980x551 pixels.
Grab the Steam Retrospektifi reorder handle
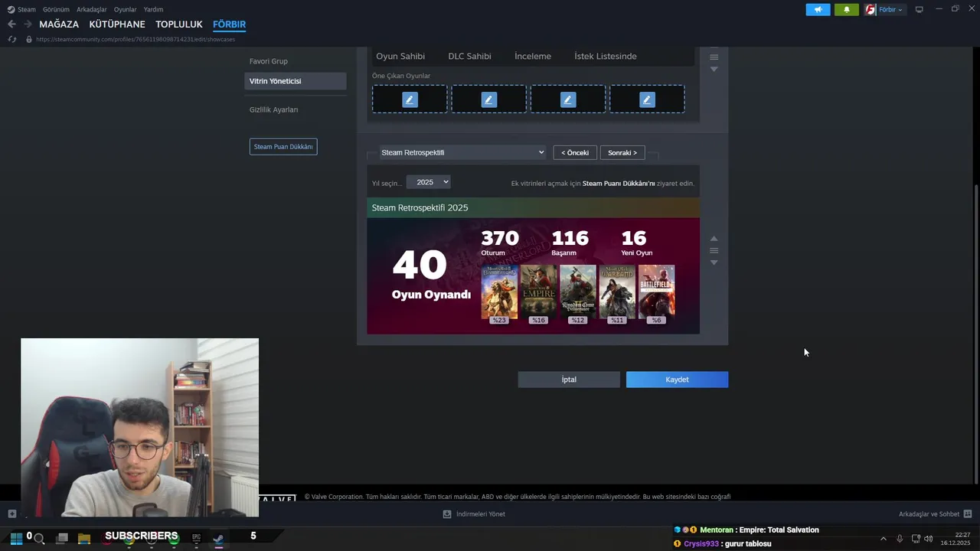click(714, 250)
